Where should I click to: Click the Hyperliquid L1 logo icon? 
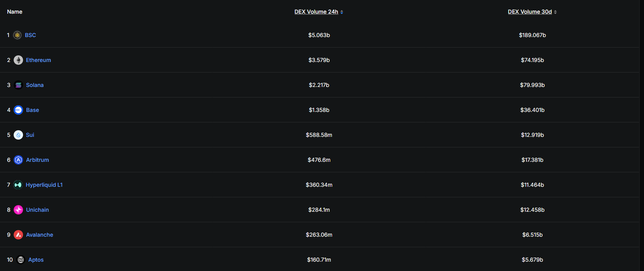18,185
